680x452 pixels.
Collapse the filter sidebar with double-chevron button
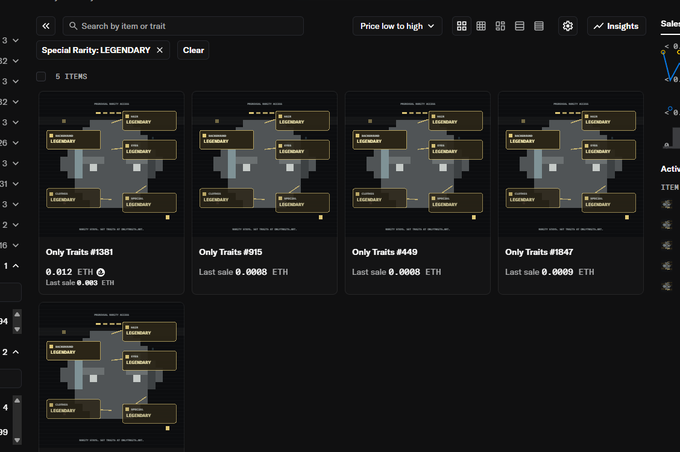pos(46,26)
